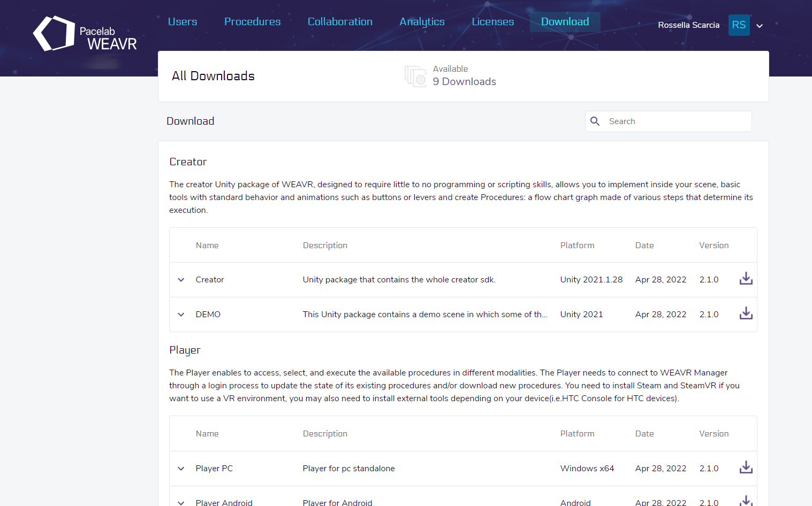Download the Player Android build
The image size is (812, 506).
tap(746, 501)
